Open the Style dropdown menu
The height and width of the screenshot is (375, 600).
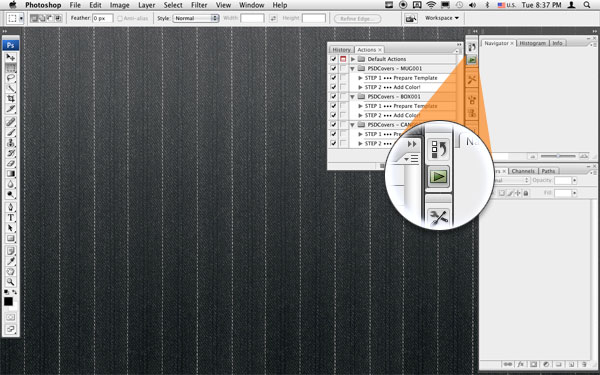point(196,18)
